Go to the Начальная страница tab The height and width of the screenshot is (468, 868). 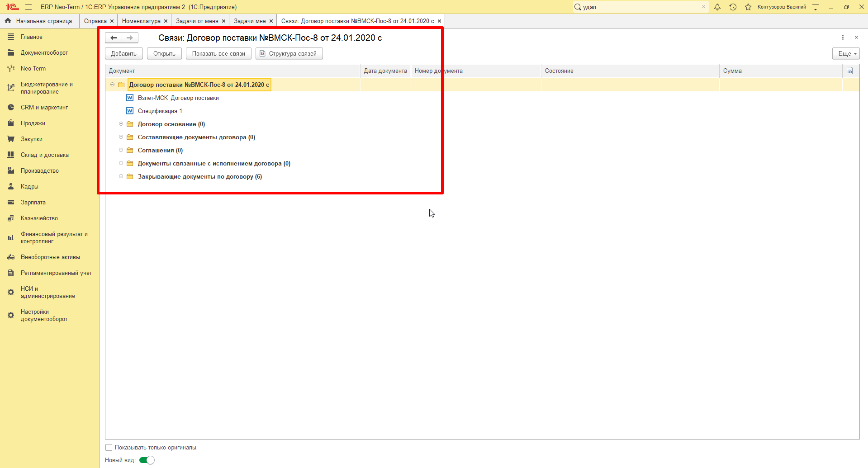tap(40, 21)
